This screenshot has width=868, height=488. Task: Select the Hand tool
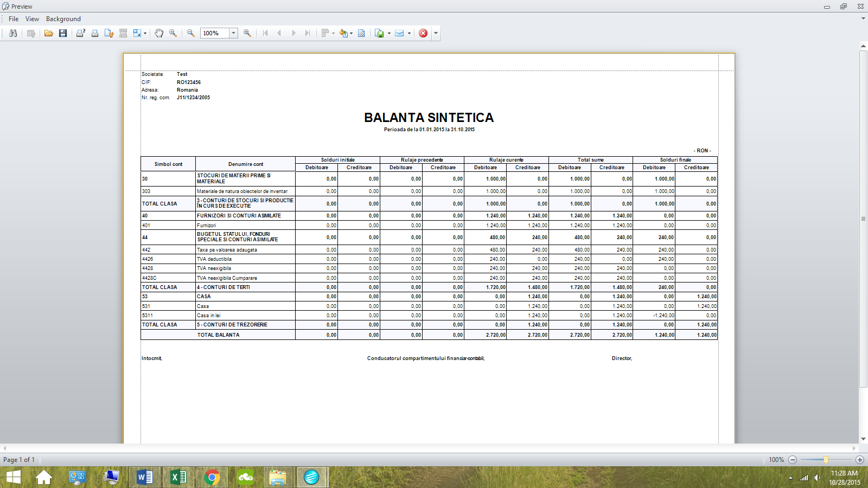tap(159, 33)
